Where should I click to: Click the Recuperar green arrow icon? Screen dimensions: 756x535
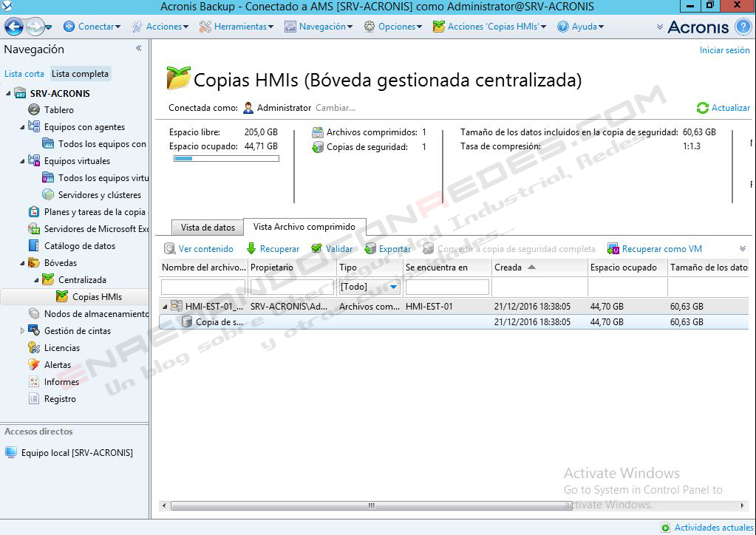(251, 249)
